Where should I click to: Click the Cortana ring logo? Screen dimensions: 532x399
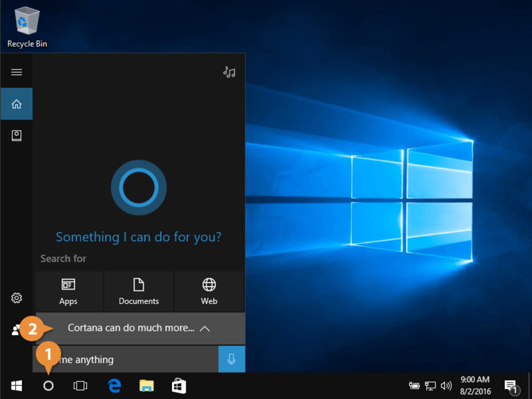click(139, 187)
